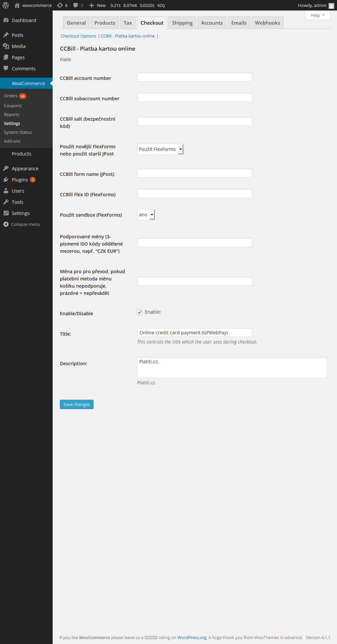Switch to the Webhooks tab
Screen dimensions: 337x644
(268, 23)
